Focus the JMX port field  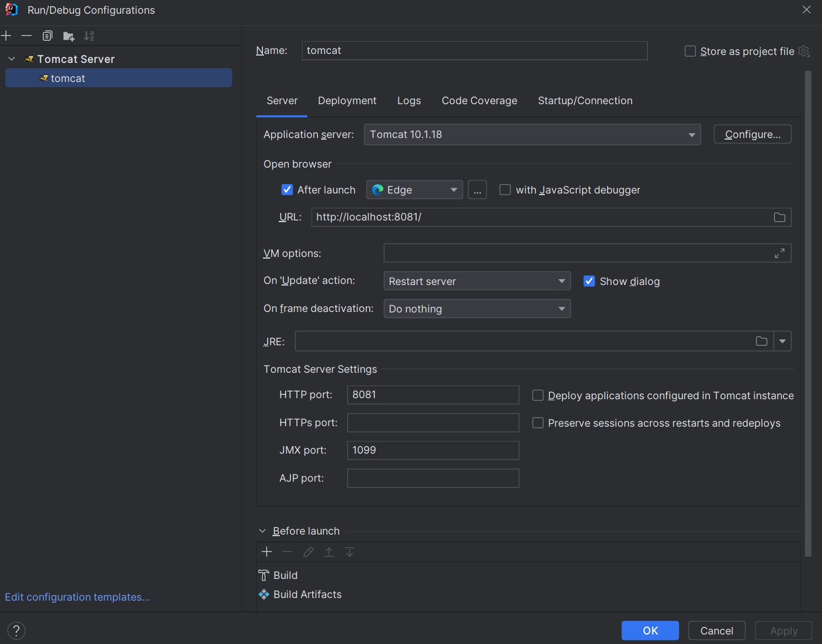coord(433,450)
